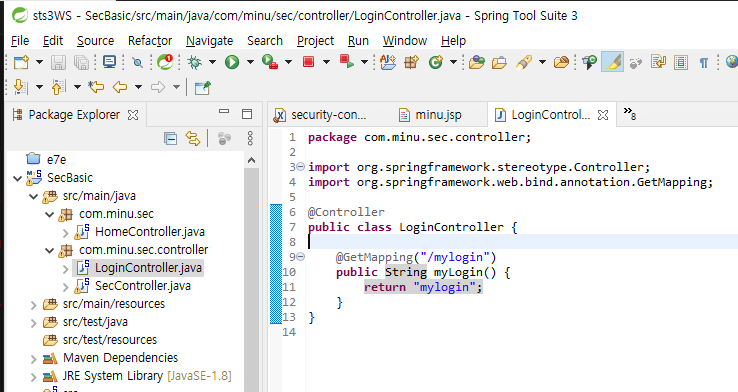Maximize the Package Explorer panel
Viewport: 738px width, 392px height.
247,114
